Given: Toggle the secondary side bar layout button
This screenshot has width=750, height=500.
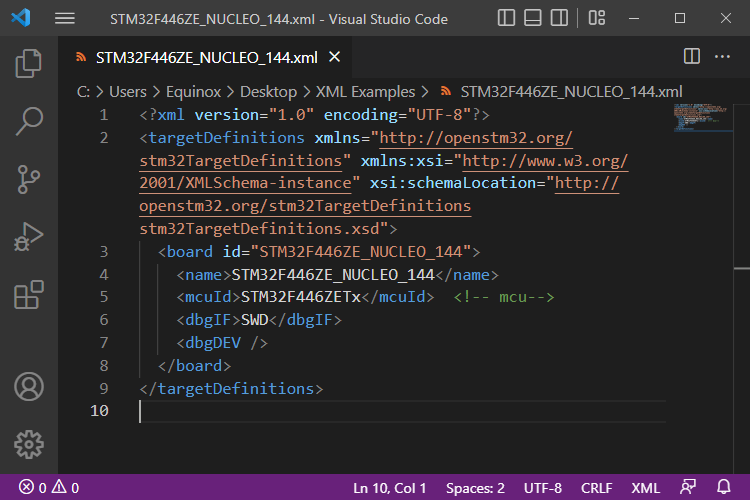Looking at the screenshot, I should point(560,18).
